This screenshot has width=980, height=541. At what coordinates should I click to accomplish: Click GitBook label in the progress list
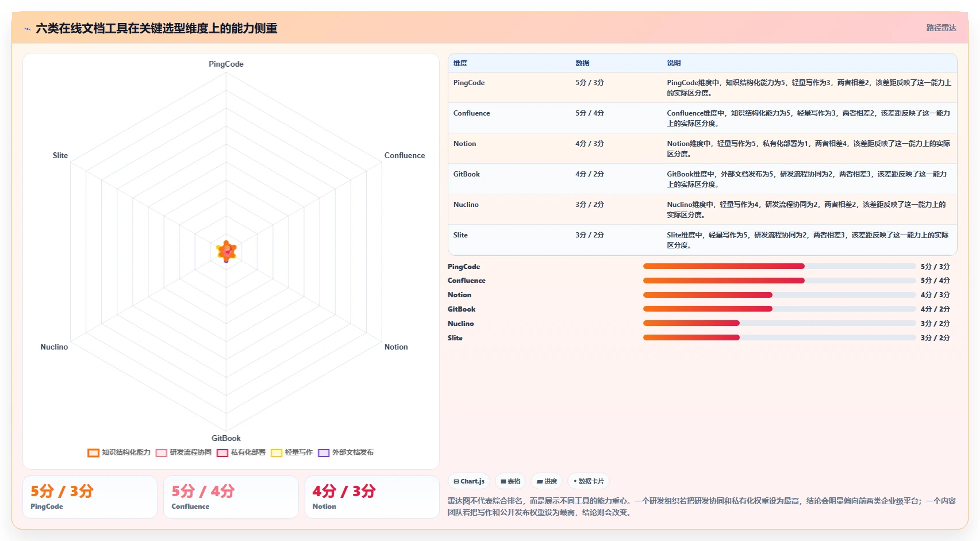pos(462,309)
